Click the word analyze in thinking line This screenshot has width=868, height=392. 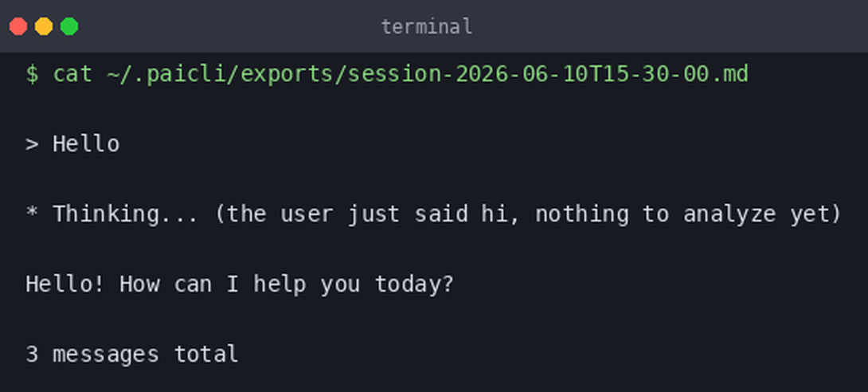click(x=729, y=214)
